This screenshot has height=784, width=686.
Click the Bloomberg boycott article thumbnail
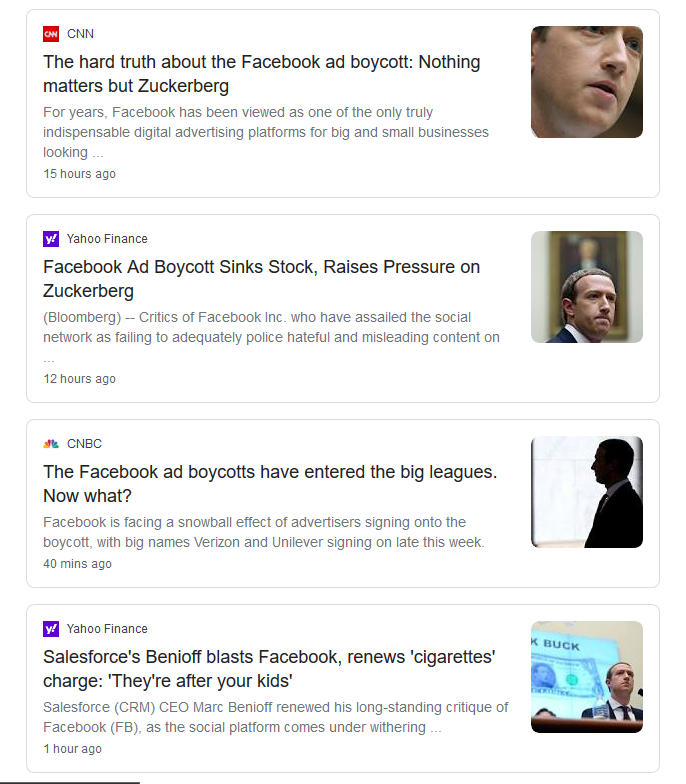click(586, 287)
